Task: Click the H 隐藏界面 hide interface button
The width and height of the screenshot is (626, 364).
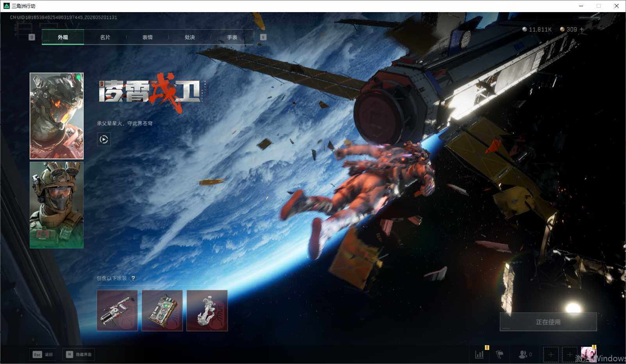Action: (79, 354)
